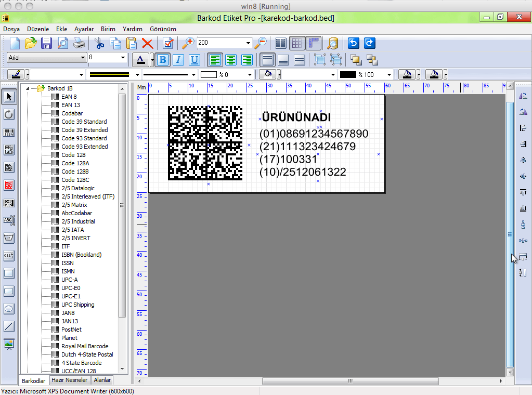Add a 1D barcode with the barcode tool
532x395 pixels.
[x=9, y=133]
